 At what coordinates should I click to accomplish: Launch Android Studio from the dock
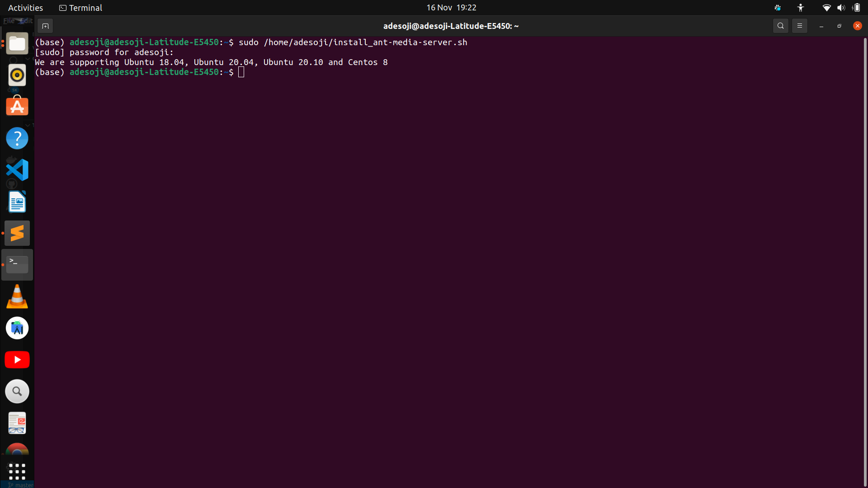click(17, 328)
